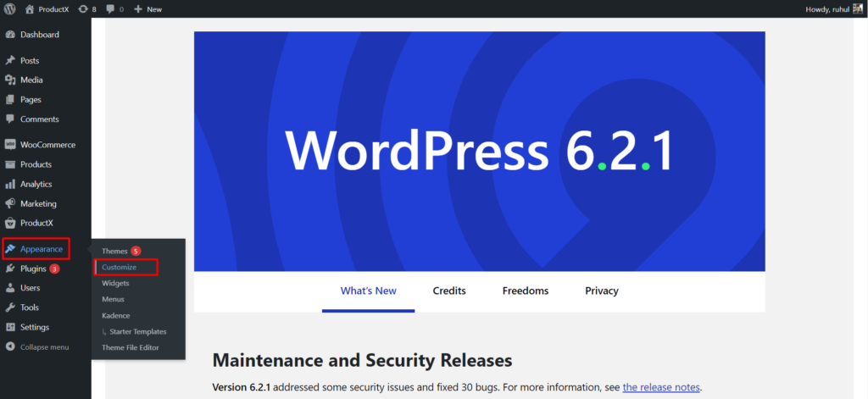Click the Plugins plug icon
Screen dimensions: 868x399
(x=10, y=269)
